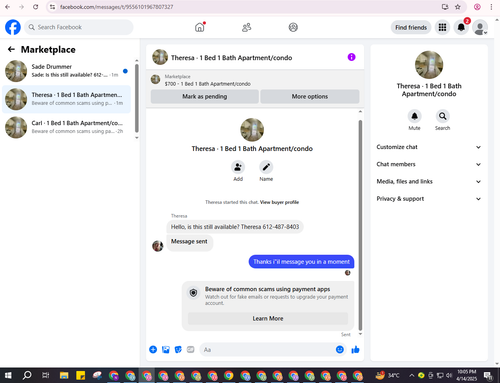Expand Customize chat section
Screen dimensions: 500x383
pyautogui.click(x=429, y=147)
